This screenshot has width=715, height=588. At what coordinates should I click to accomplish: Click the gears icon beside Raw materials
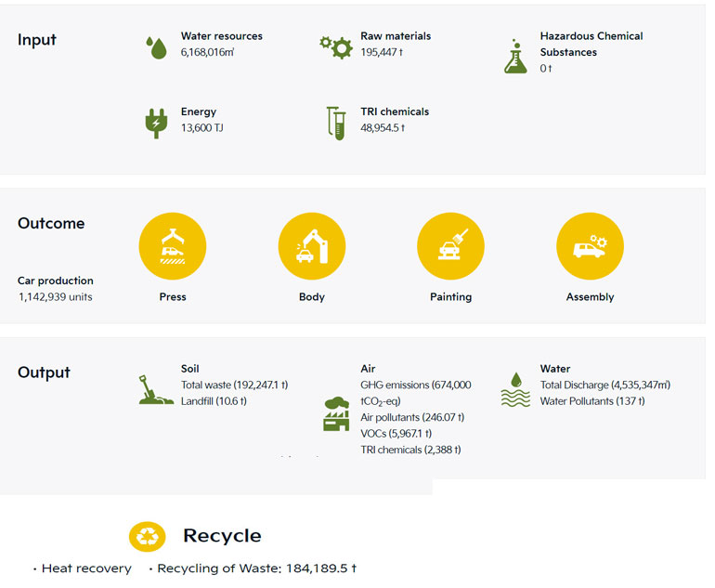335,46
